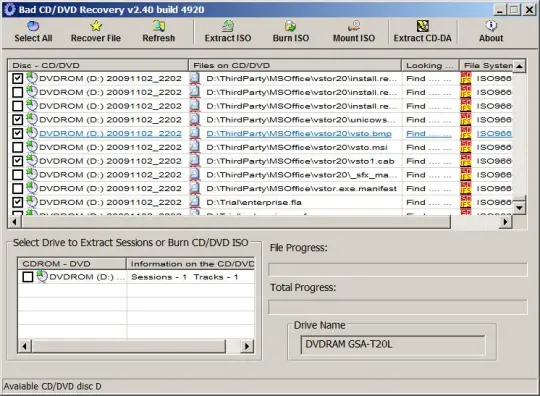Click the file icon beside enterprise.fla path
The width and height of the screenshot is (540, 396).
click(195, 202)
